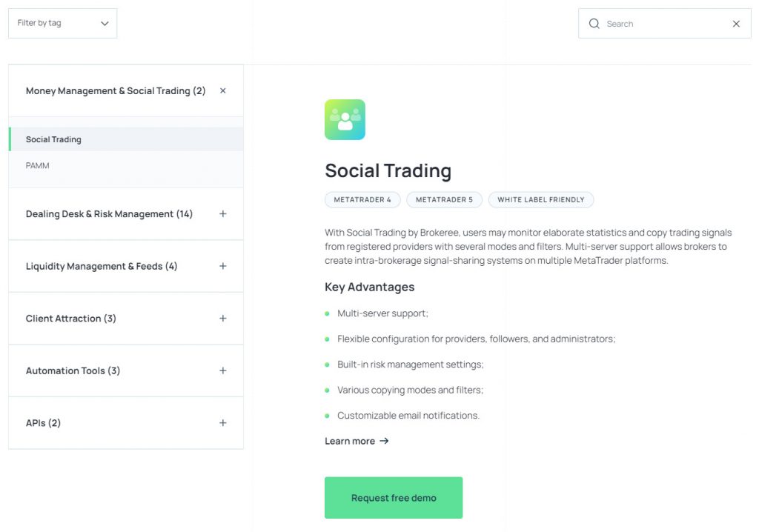Open the Learn more link
Viewport: 759px width, 532px height.
pos(350,441)
